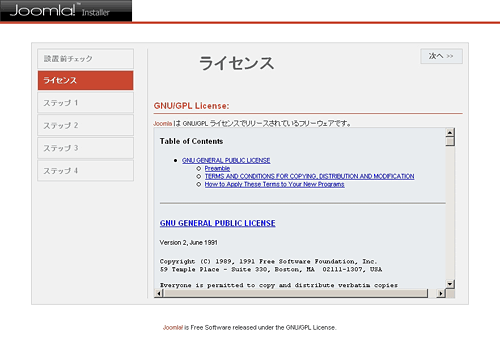Select the highlighted ライセンス sidebar item
The image size is (500, 363).
(86, 80)
